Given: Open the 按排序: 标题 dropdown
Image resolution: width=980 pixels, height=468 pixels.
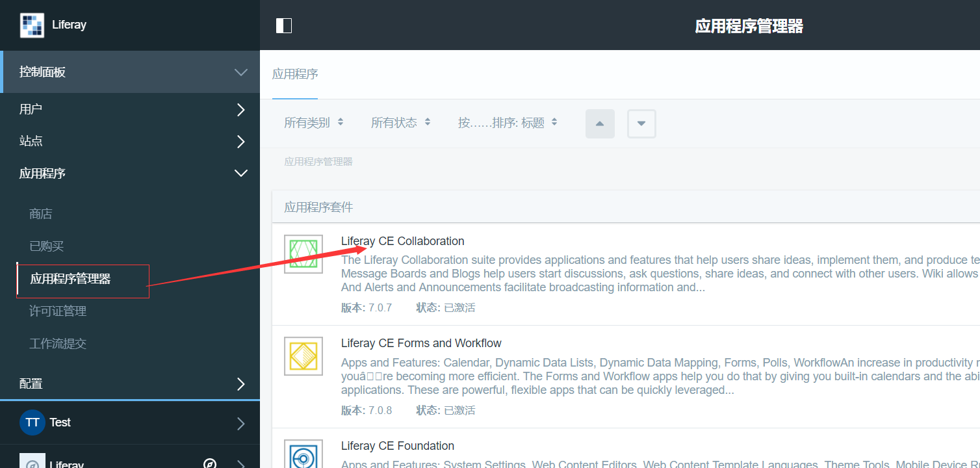Looking at the screenshot, I should click(x=508, y=122).
